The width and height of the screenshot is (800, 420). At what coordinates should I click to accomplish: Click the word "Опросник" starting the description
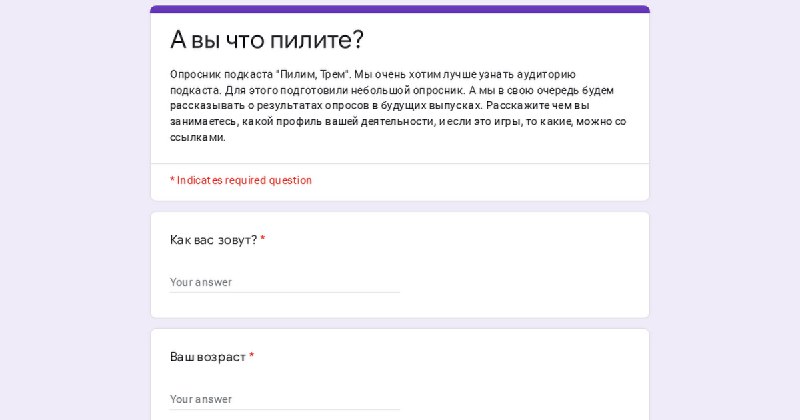pos(195,75)
